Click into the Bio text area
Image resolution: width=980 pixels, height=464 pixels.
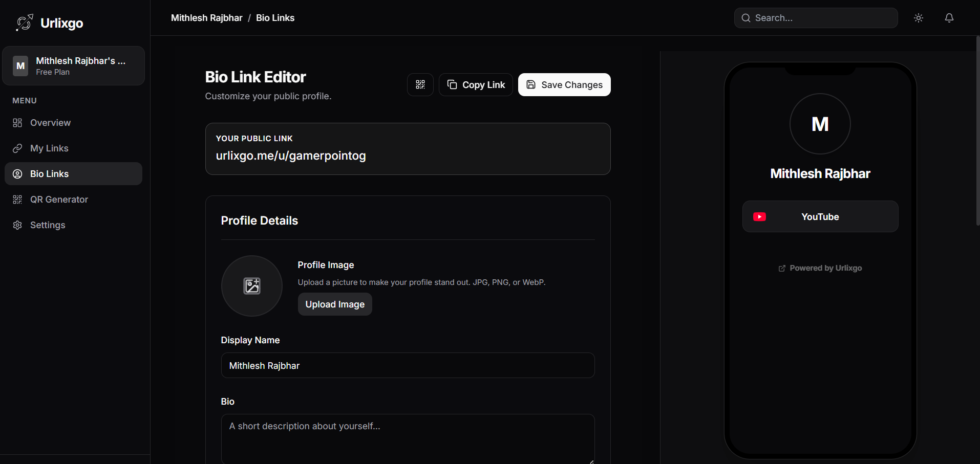pyautogui.click(x=408, y=439)
